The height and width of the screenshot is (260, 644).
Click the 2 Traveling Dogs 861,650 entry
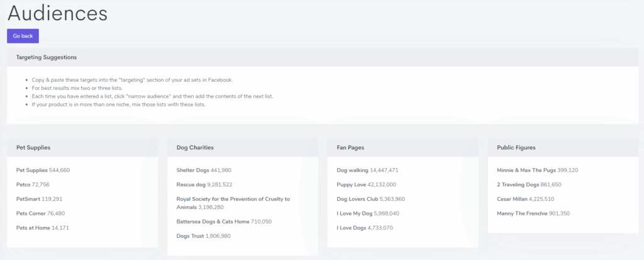529,184
